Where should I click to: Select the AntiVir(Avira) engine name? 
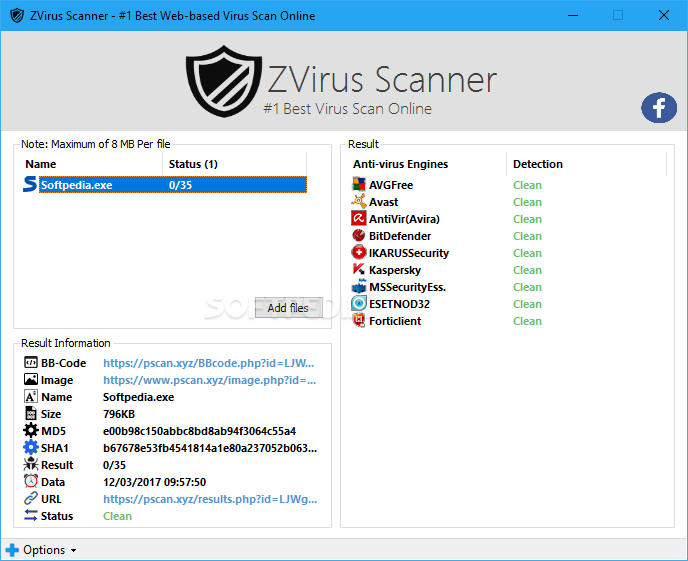pyautogui.click(x=404, y=219)
